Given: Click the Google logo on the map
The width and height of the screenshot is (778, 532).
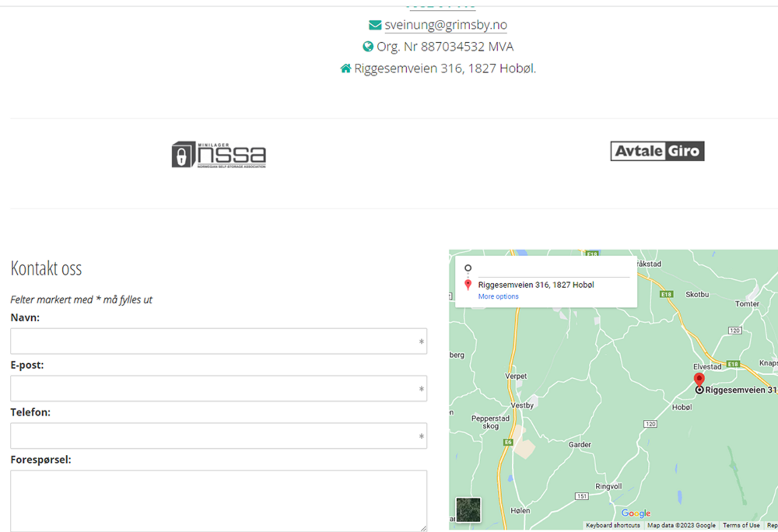Looking at the screenshot, I should click(636, 513).
